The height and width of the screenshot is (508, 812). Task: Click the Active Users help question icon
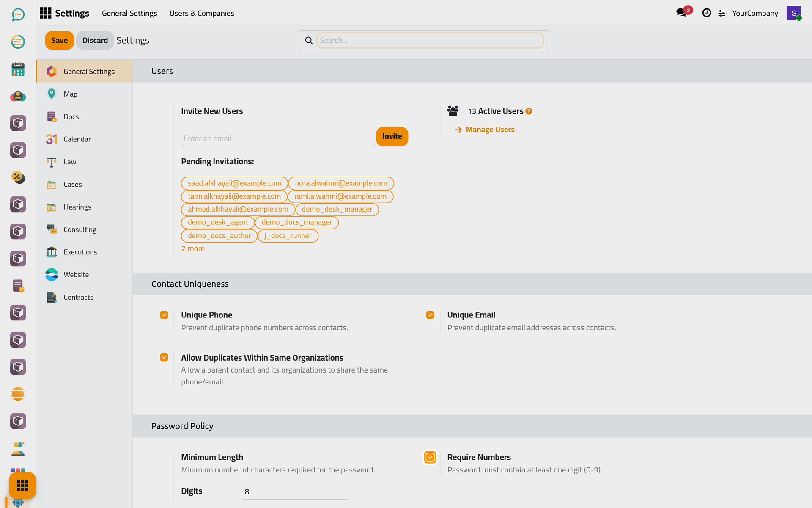pos(529,111)
